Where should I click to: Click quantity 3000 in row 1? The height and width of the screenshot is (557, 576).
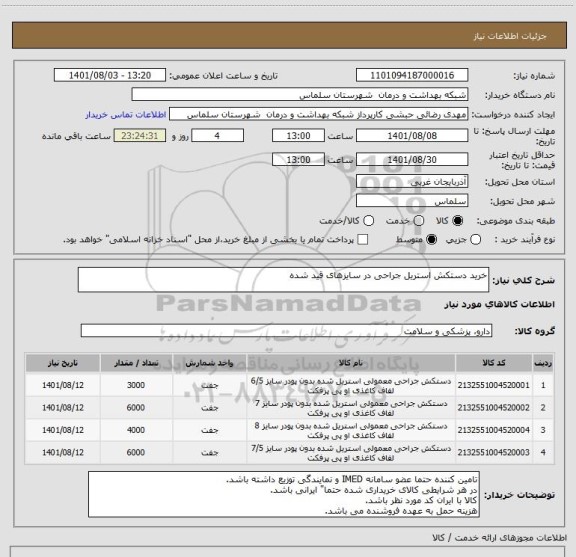point(136,385)
